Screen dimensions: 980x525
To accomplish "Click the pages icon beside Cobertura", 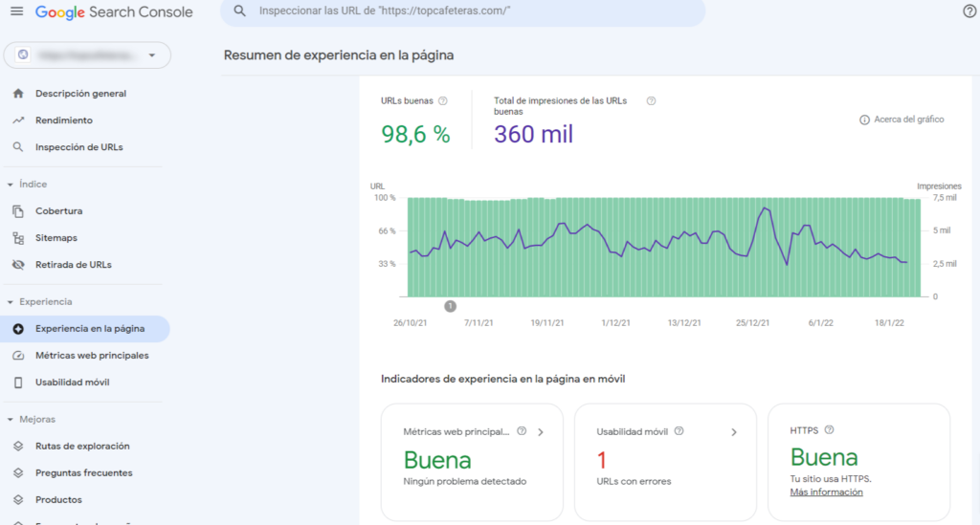I will click(x=18, y=211).
